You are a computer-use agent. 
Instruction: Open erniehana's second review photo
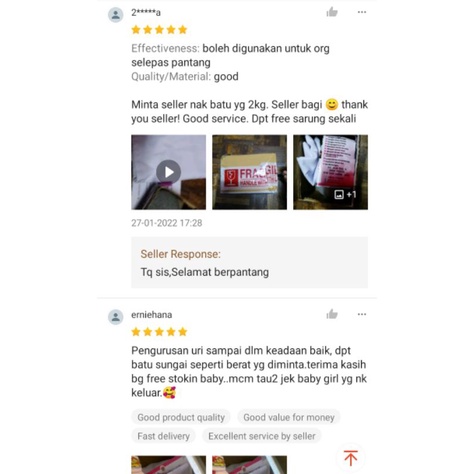click(x=249, y=465)
